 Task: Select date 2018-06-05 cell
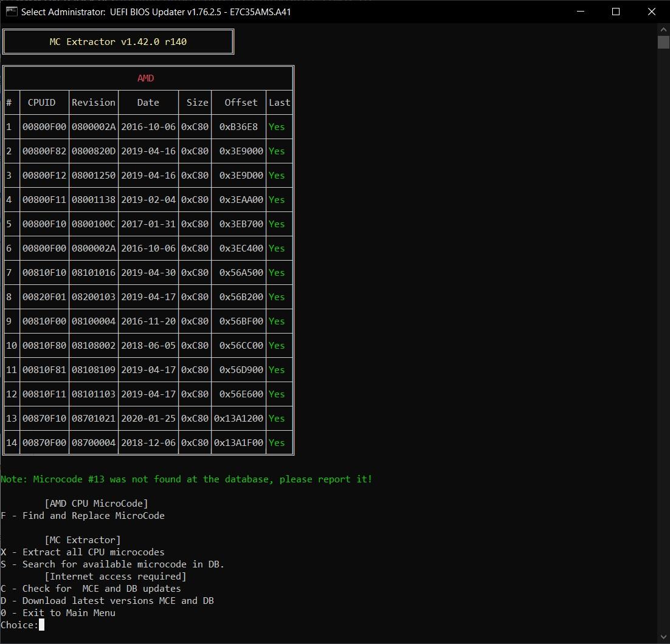148,346
